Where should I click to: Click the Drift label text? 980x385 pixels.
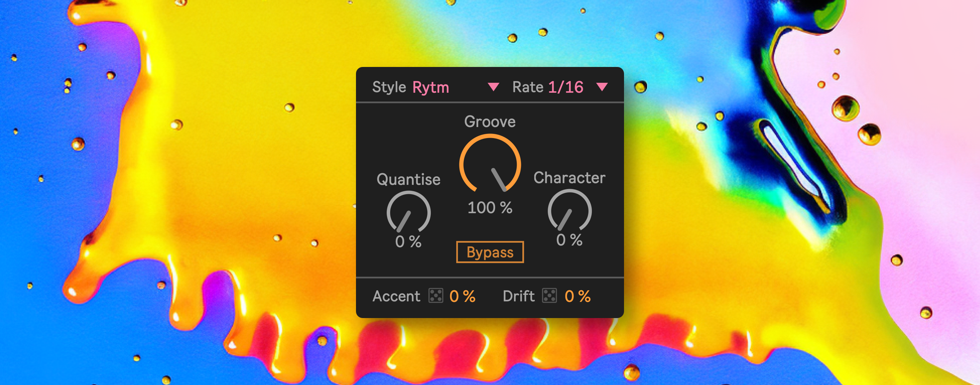pyautogui.click(x=518, y=296)
